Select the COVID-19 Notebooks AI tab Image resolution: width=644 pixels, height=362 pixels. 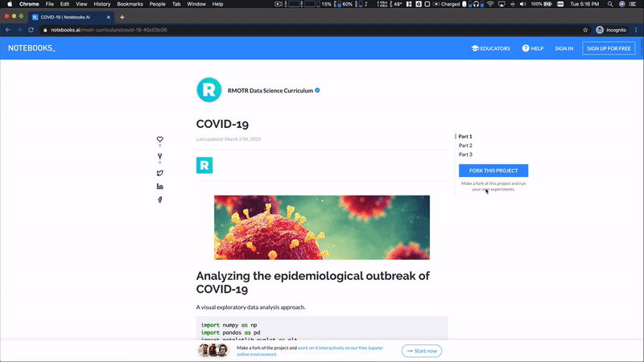click(72, 17)
